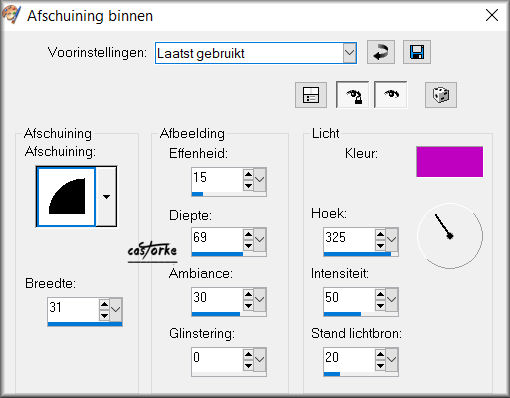510x398 pixels.
Task: Decrease Stand lichtbron with down arrow
Action: (380, 366)
